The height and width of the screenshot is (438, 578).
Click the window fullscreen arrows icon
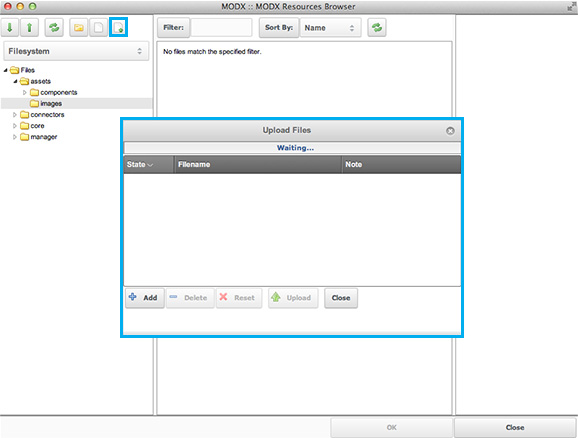pos(571,7)
